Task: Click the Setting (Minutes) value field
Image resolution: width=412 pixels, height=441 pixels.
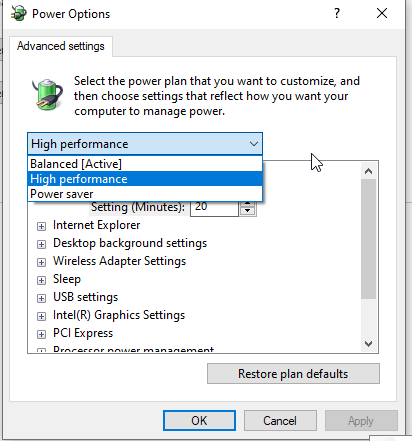Action: coord(214,208)
